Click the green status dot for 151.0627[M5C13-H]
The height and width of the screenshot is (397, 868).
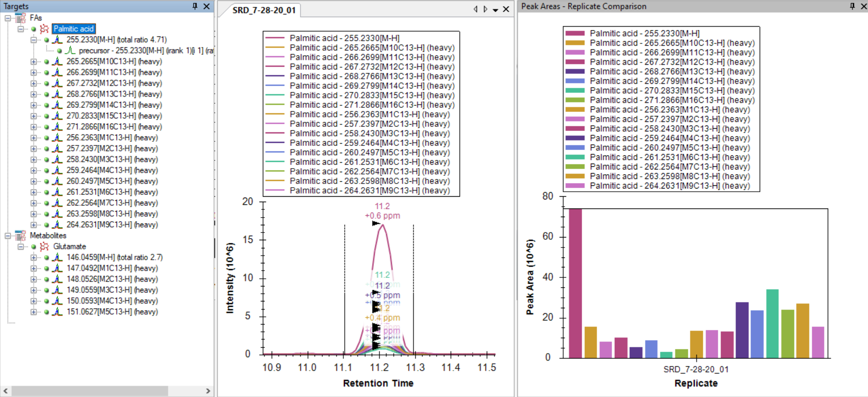tap(46, 312)
